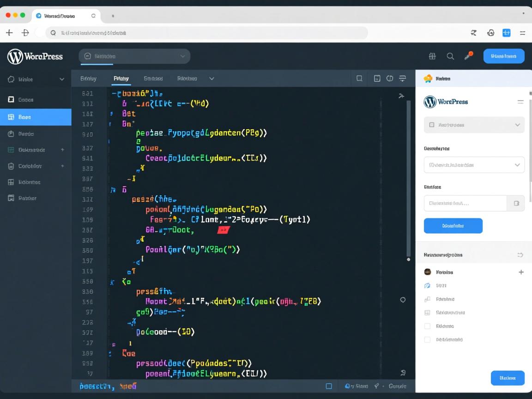Expand the first sidebar item's chevron
The image size is (532, 399).
(x=62, y=79)
